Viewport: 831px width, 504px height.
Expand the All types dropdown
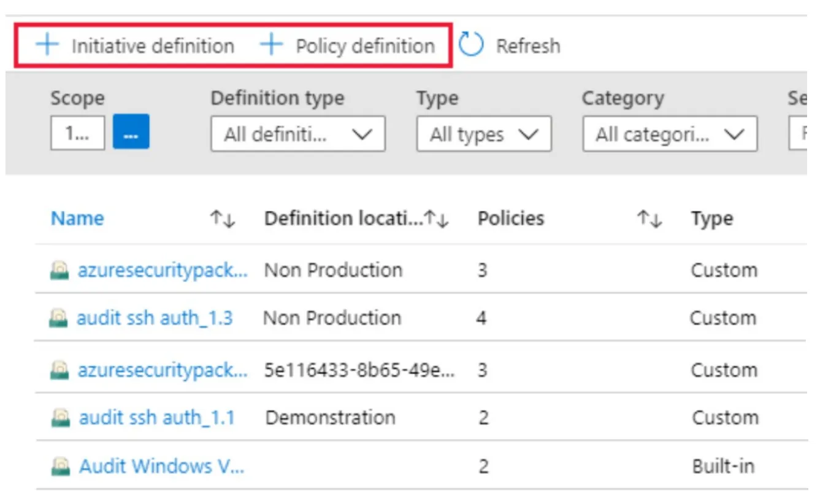click(484, 134)
